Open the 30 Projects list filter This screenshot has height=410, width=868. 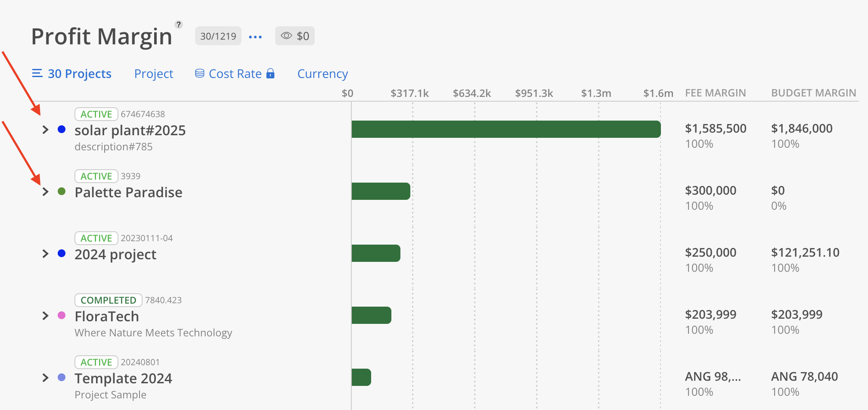72,74
